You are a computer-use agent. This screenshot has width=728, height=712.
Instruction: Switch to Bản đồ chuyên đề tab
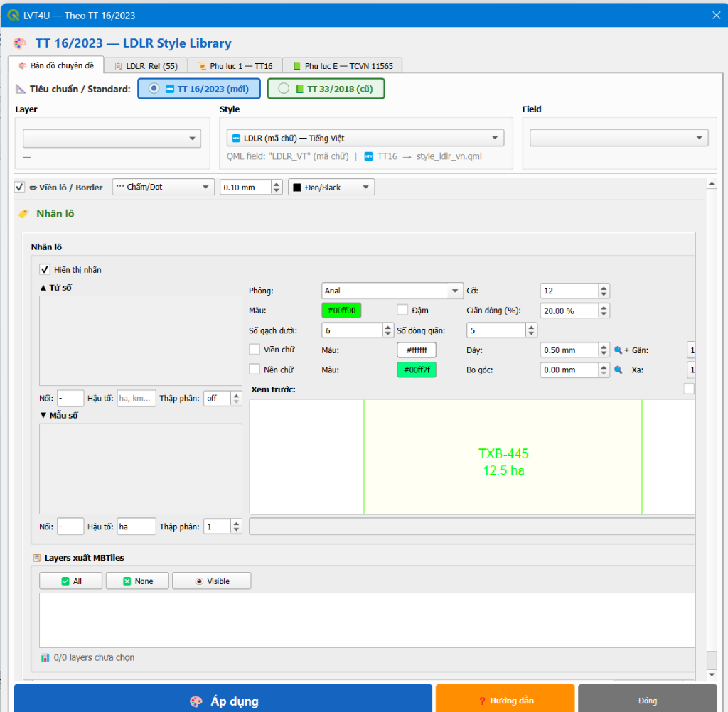tap(55, 65)
